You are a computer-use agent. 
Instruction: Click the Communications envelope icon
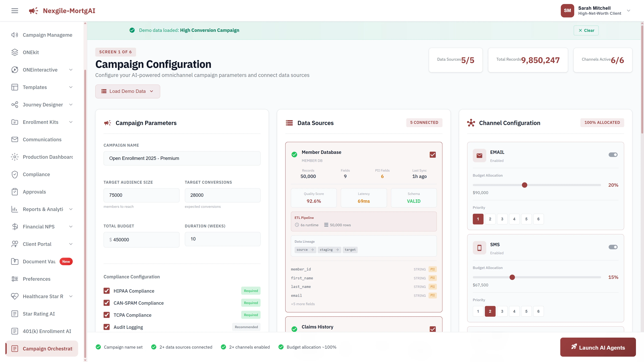14,139
